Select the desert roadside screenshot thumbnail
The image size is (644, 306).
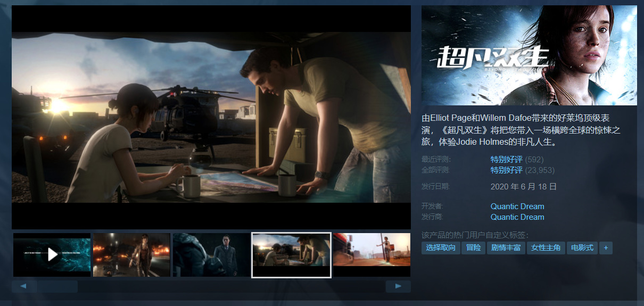pos(371,255)
